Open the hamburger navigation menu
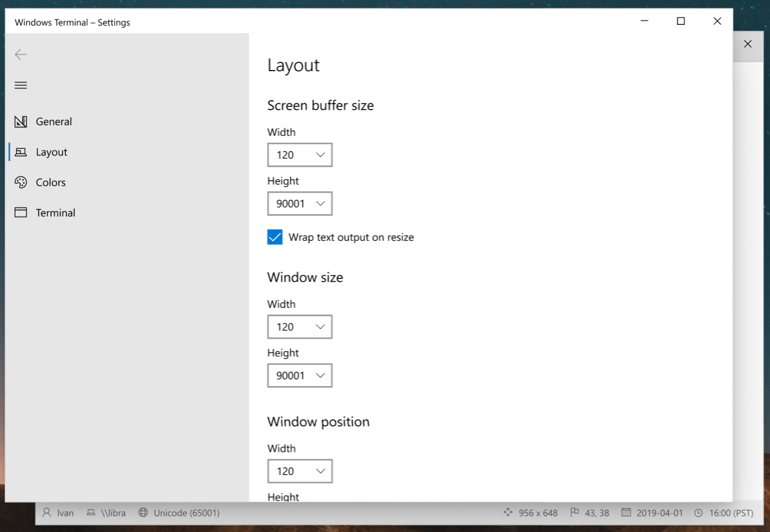770x532 pixels. [x=21, y=85]
